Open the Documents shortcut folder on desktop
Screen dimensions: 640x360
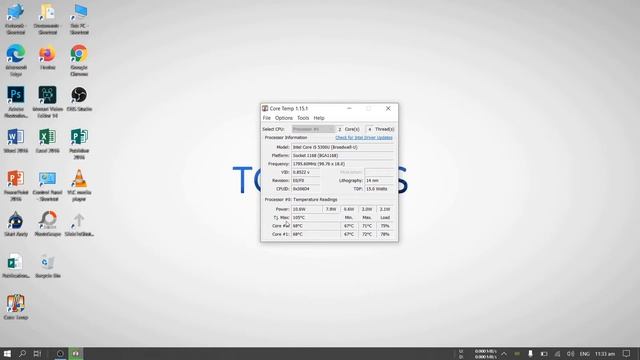point(47,19)
